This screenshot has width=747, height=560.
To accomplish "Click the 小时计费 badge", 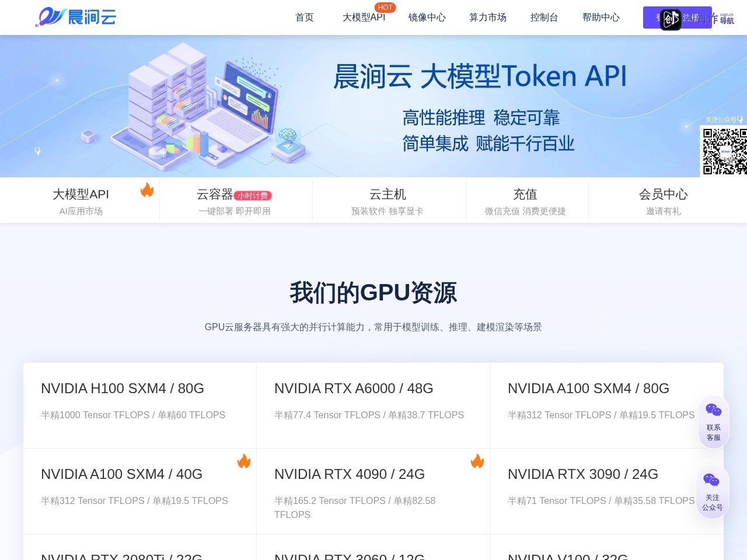I will [253, 196].
